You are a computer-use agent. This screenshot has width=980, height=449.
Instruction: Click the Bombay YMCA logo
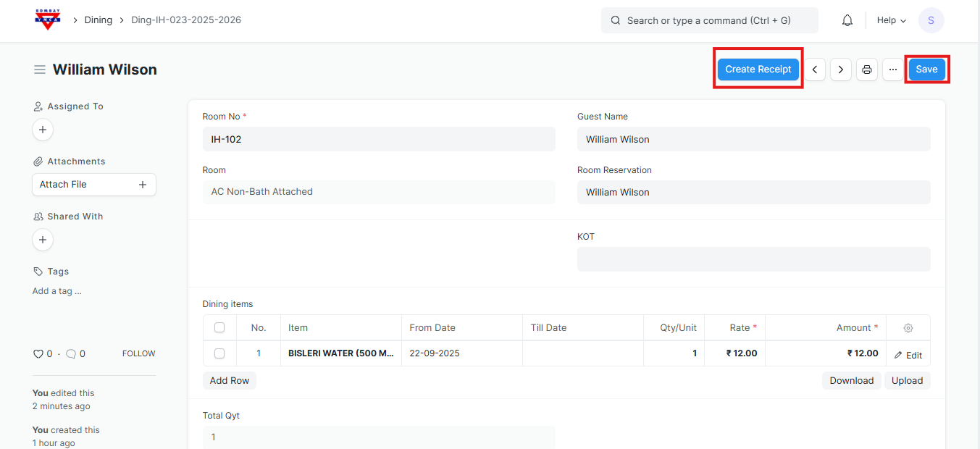pyautogui.click(x=48, y=20)
